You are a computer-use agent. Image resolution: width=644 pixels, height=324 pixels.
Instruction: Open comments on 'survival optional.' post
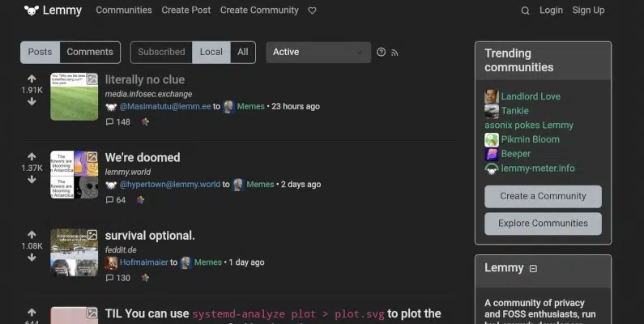click(118, 278)
